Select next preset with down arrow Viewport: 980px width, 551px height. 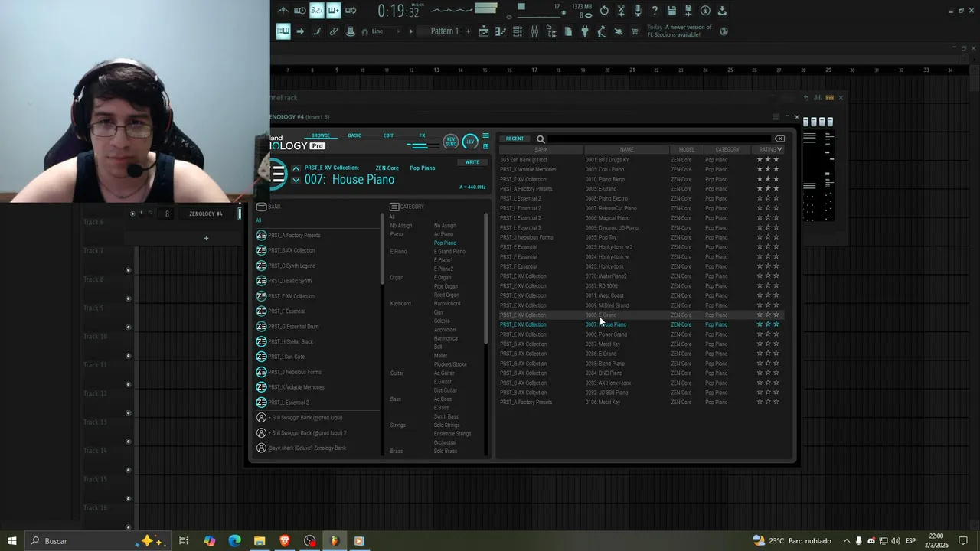[296, 181]
